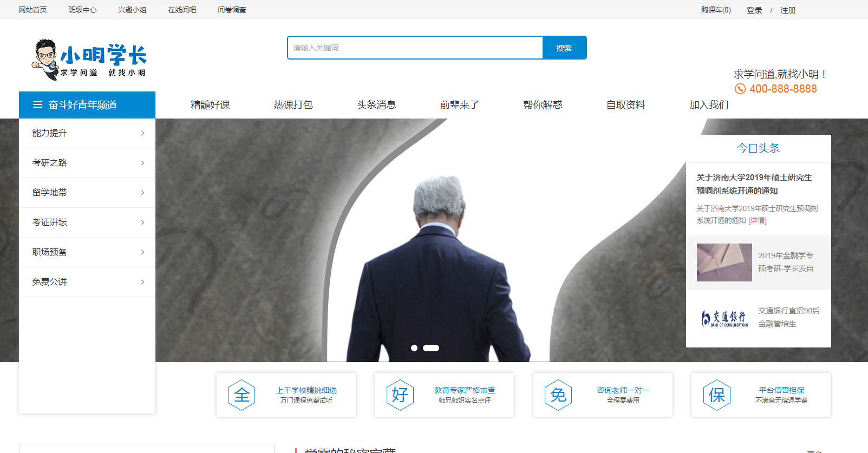Click the hexagon 免 icon
The height and width of the screenshot is (453, 868).
click(x=558, y=395)
